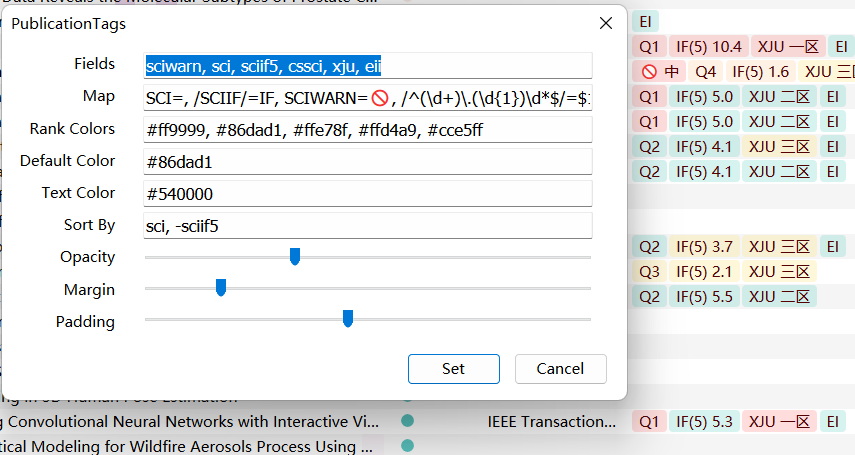Click the Set button
This screenshot has width=855, height=455.
click(x=454, y=369)
